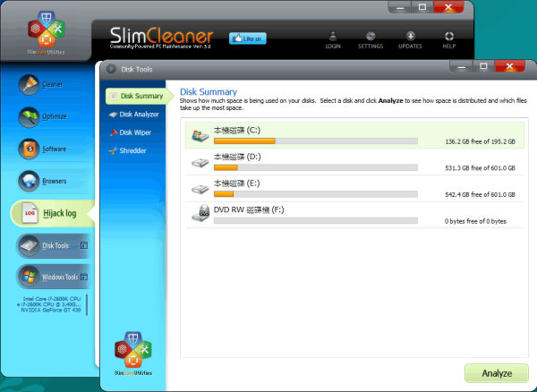
Task: Click the C: drive usage bar
Action: coord(315,141)
